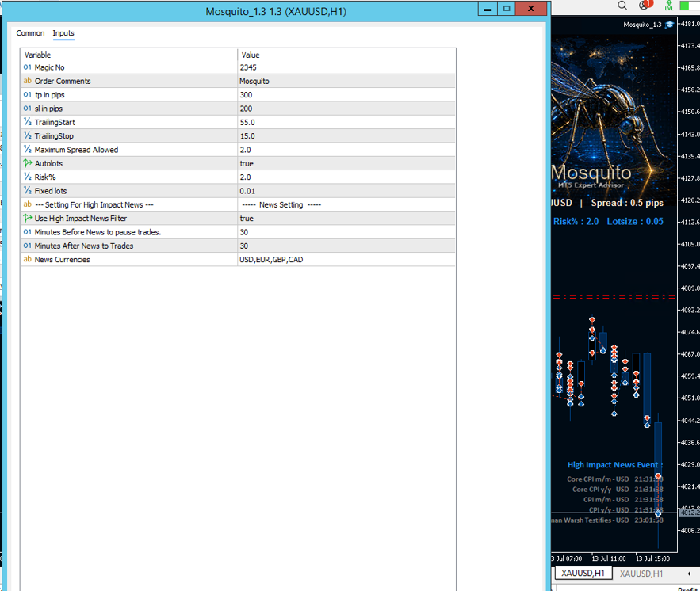700x591 pixels.
Task: Open the Use High Impact News Filter value dropdown
Action: click(x=346, y=218)
